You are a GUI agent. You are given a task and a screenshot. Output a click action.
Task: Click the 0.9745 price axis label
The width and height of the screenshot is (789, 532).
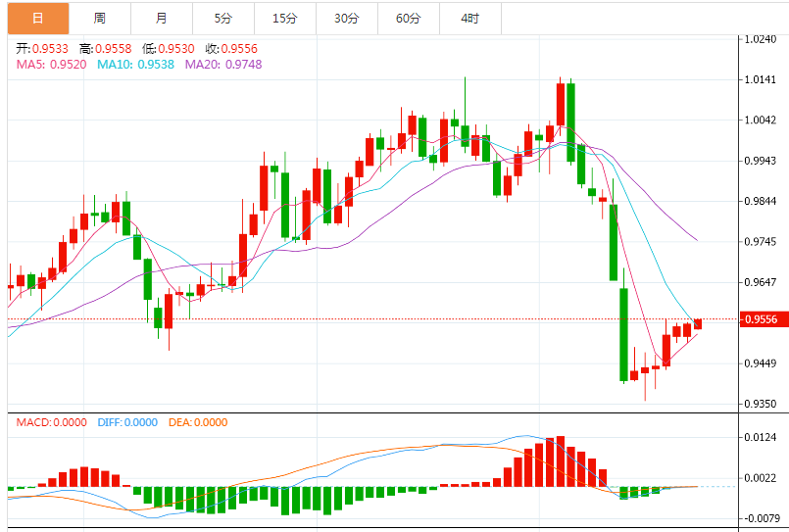(761, 241)
